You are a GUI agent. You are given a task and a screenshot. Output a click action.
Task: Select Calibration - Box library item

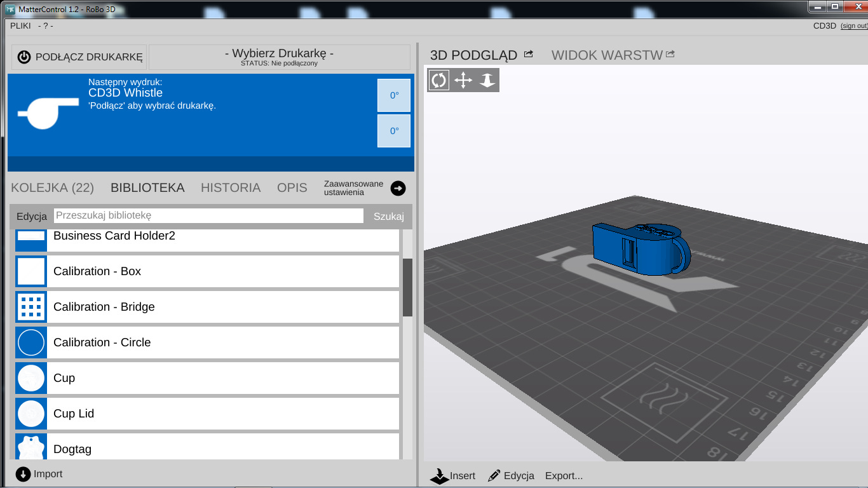click(207, 271)
